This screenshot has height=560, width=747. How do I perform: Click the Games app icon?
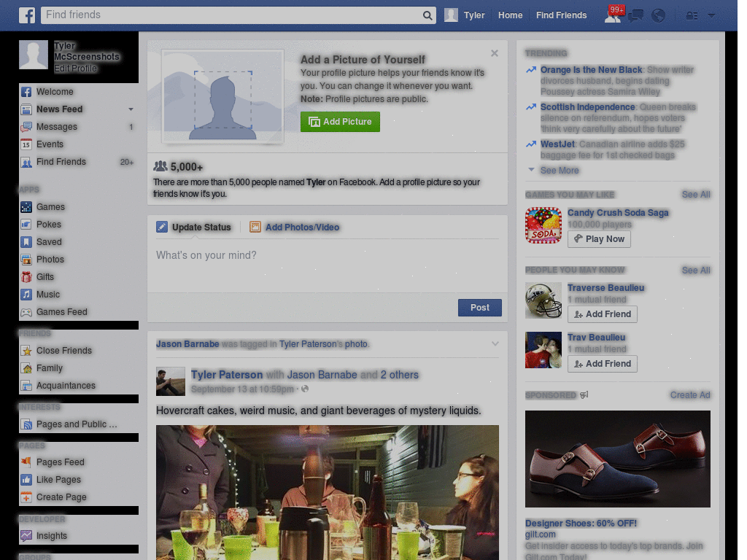26,207
